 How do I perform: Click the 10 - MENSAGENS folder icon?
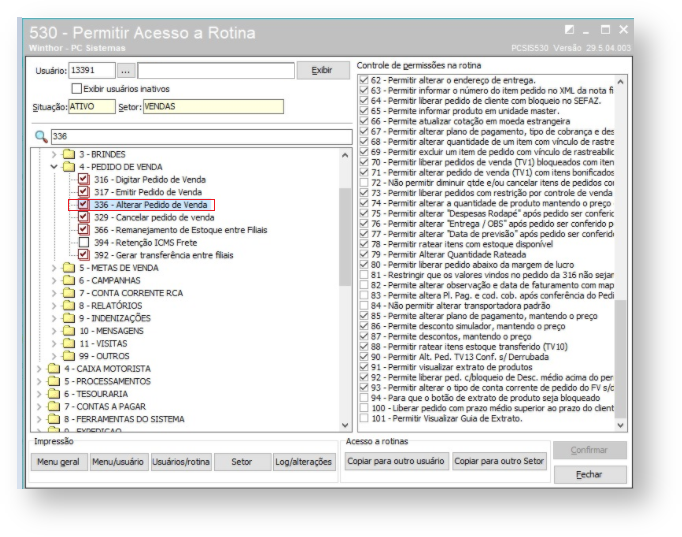(x=68, y=331)
